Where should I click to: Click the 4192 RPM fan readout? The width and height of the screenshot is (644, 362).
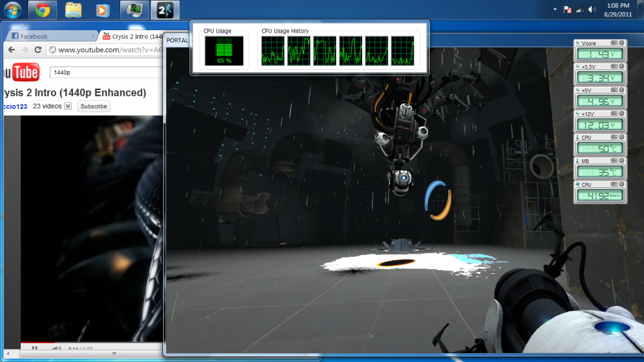pos(600,196)
